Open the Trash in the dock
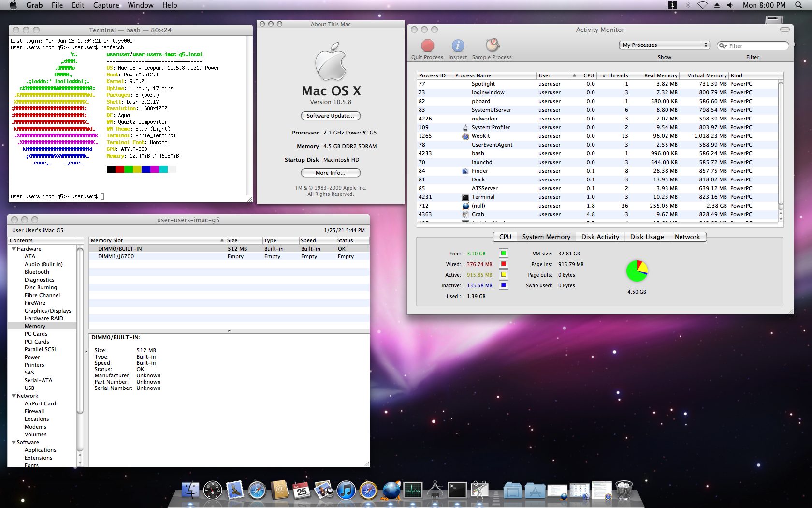Image resolution: width=812 pixels, height=508 pixels. pos(624,491)
